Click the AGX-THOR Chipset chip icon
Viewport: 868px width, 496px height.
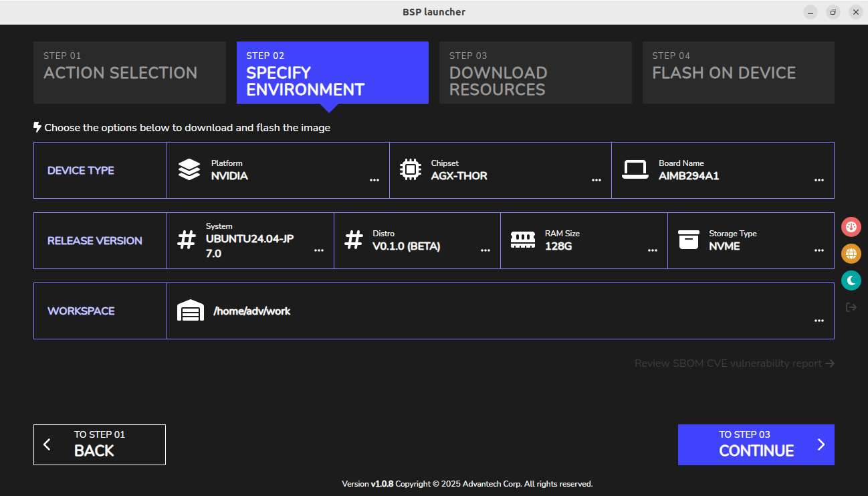410,170
